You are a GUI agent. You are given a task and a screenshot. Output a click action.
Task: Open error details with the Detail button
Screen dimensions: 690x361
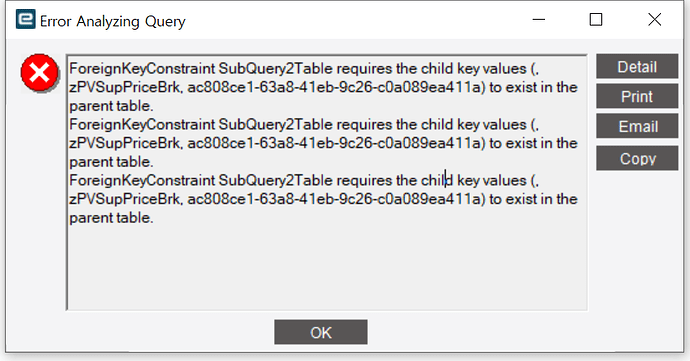point(637,66)
